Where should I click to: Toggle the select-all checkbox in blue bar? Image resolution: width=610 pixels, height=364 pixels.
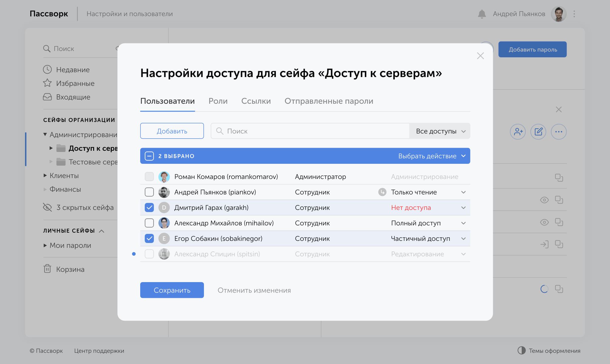tap(149, 156)
